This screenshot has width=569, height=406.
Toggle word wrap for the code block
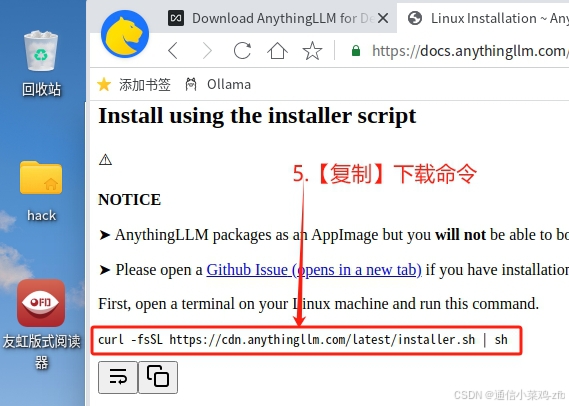[118, 377]
